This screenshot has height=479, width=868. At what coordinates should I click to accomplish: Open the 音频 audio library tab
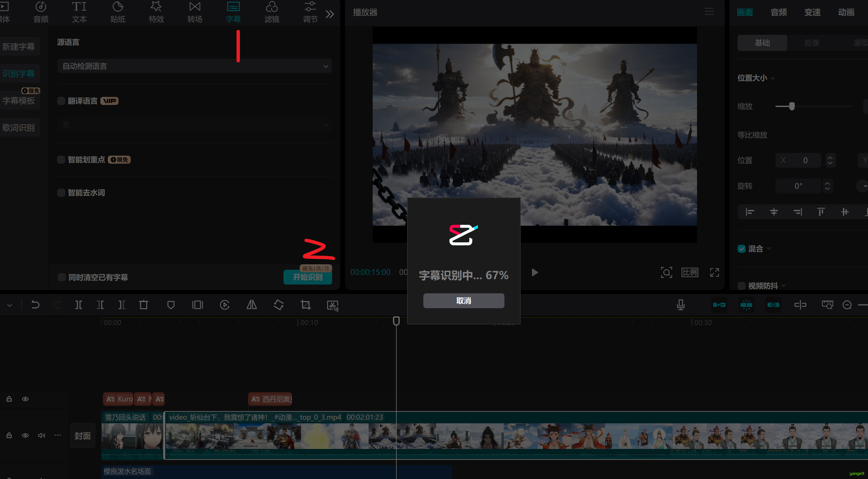point(41,12)
